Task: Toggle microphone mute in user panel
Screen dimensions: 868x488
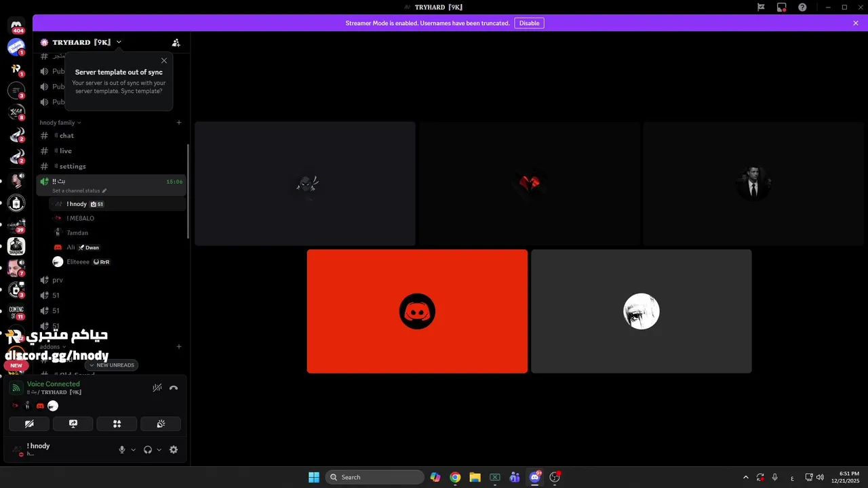Action: pos(122,449)
